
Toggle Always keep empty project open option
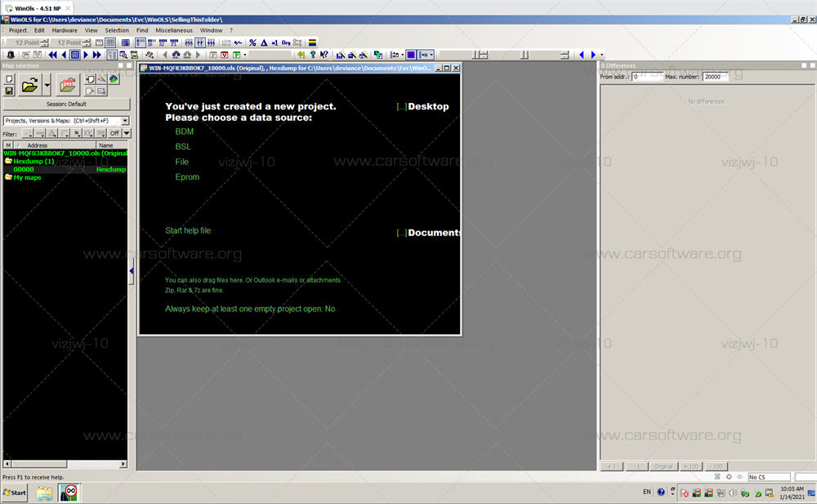coord(250,309)
